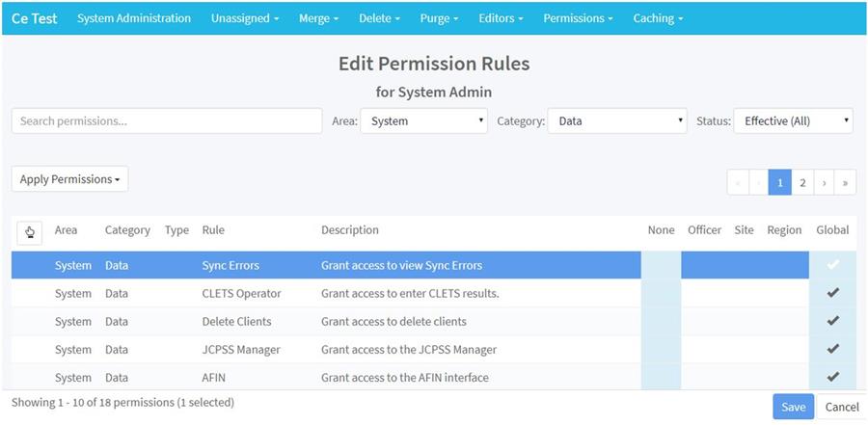This screenshot has width=868, height=425.
Task: Go to previous page with single-left arrow
Action: 759,182
